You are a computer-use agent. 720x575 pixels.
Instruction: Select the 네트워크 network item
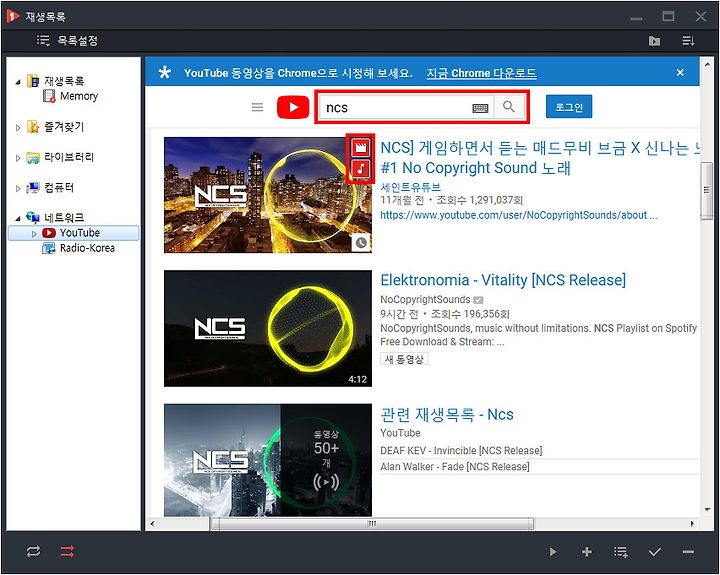click(x=56, y=218)
